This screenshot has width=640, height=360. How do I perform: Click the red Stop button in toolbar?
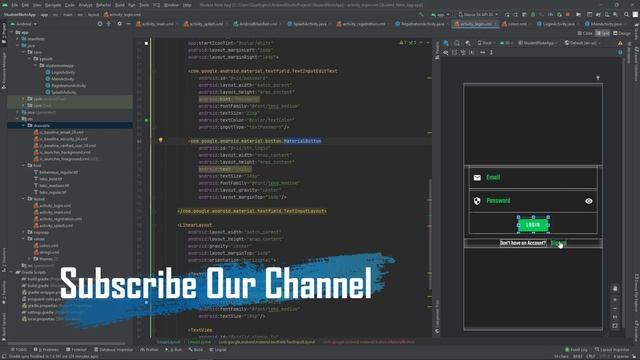tap(567, 14)
